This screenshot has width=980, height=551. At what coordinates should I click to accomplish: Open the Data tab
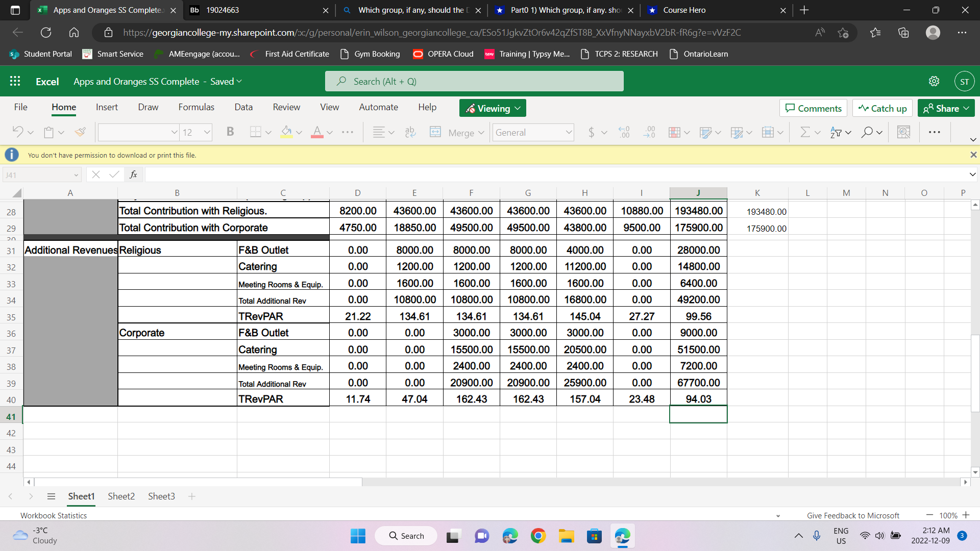click(x=243, y=107)
